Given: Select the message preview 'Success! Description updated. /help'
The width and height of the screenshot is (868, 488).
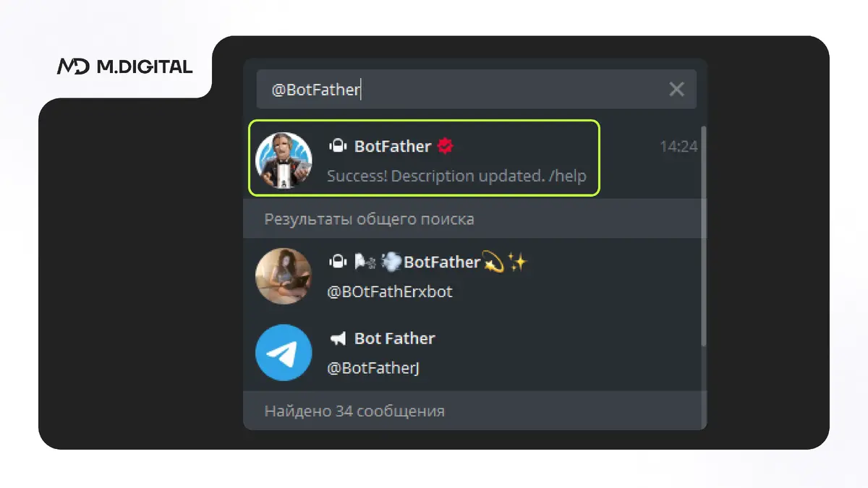Looking at the screenshot, I should point(456,176).
